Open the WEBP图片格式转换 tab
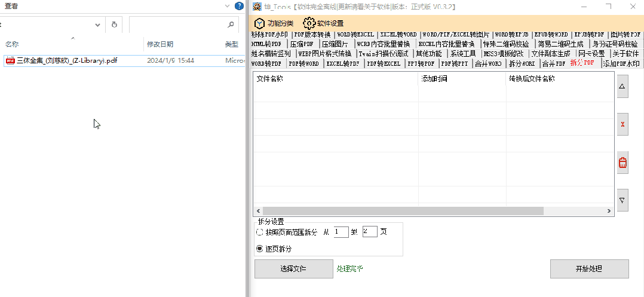The width and height of the screenshot is (644, 297). [325, 54]
